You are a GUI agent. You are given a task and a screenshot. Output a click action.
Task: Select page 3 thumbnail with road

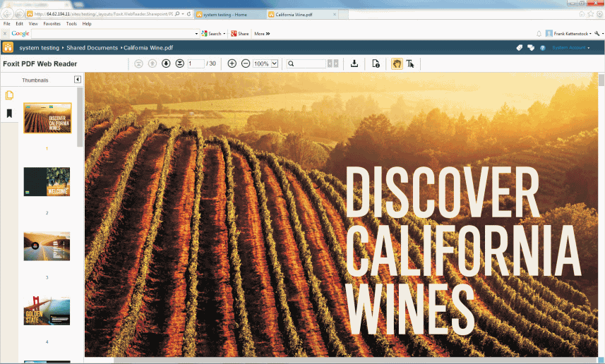click(x=47, y=246)
